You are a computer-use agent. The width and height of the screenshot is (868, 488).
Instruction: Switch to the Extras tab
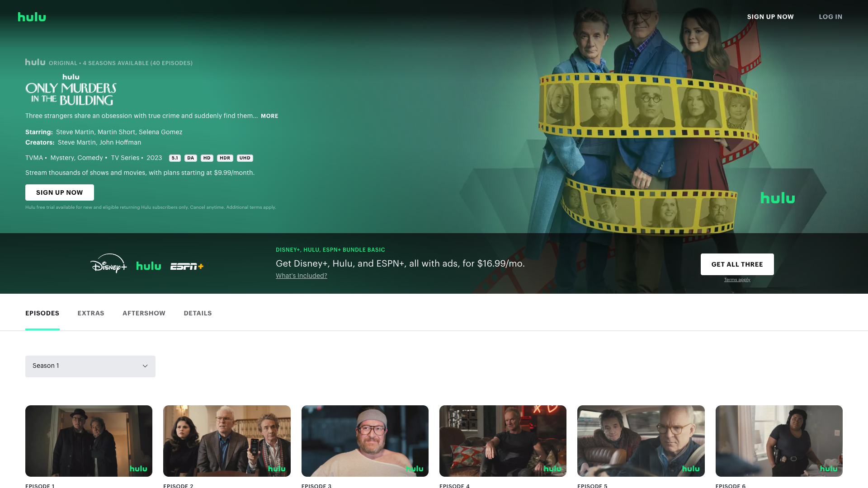tap(91, 313)
